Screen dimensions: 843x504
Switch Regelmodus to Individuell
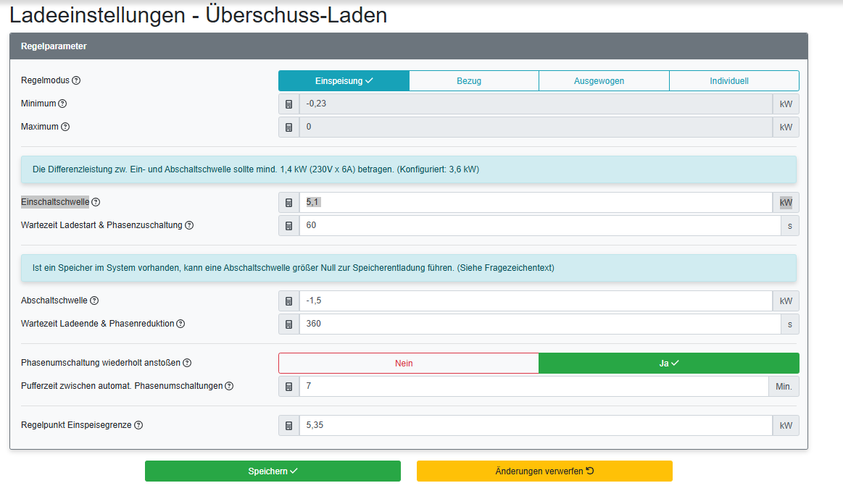click(734, 80)
